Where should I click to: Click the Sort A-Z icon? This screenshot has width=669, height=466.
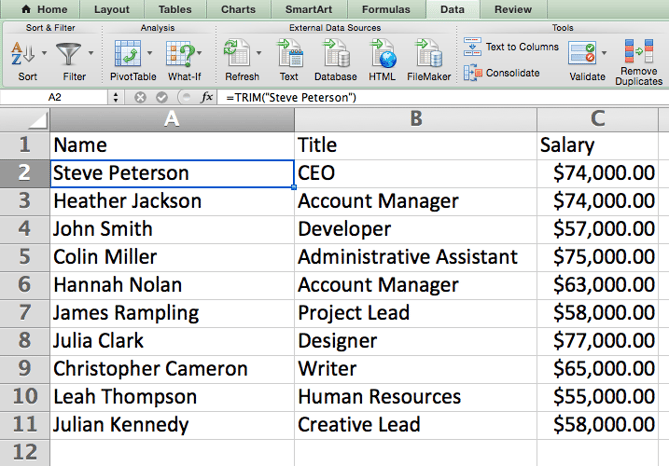[24, 53]
